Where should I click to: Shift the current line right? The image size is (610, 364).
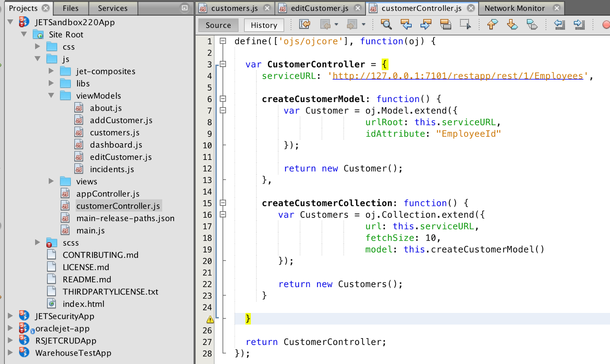pyautogui.click(x=579, y=25)
